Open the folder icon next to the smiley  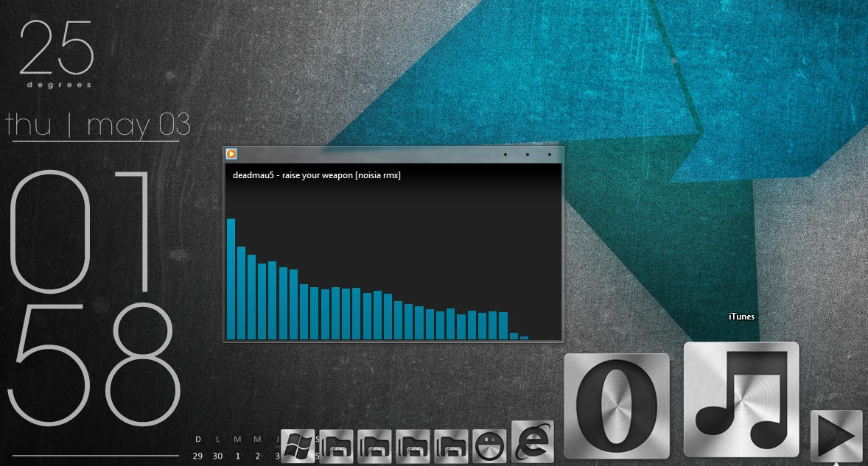tap(452, 445)
